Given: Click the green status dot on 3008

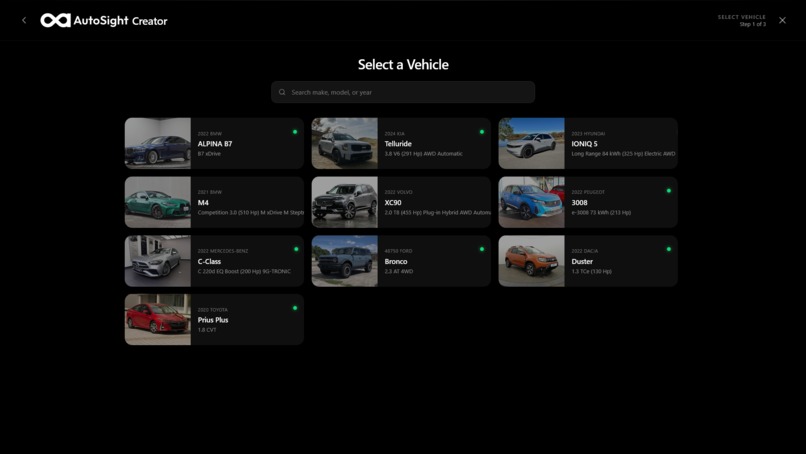Looking at the screenshot, I should click(x=669, y=191).
